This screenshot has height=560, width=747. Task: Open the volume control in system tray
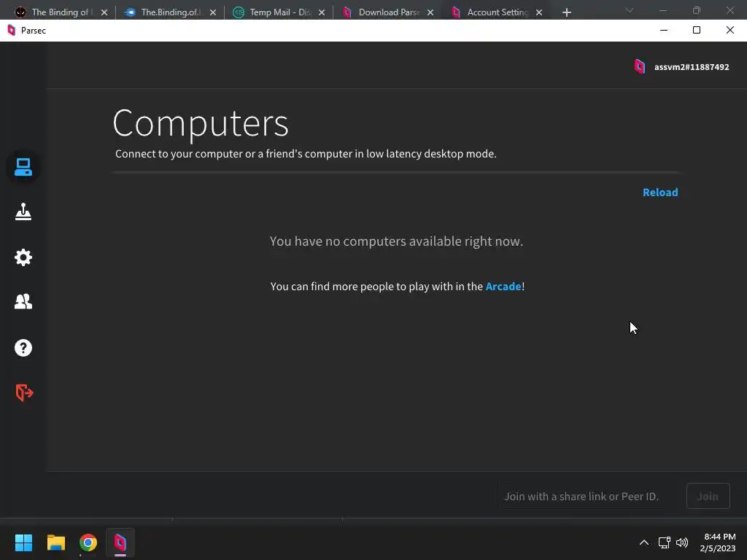(x=682, y=542)
